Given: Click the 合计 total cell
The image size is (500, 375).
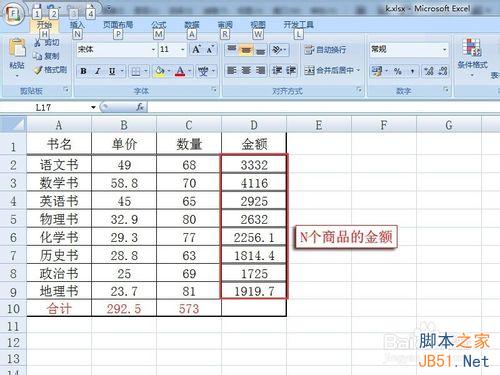Looking at the screenshot, I should click(x=59, y=309).
